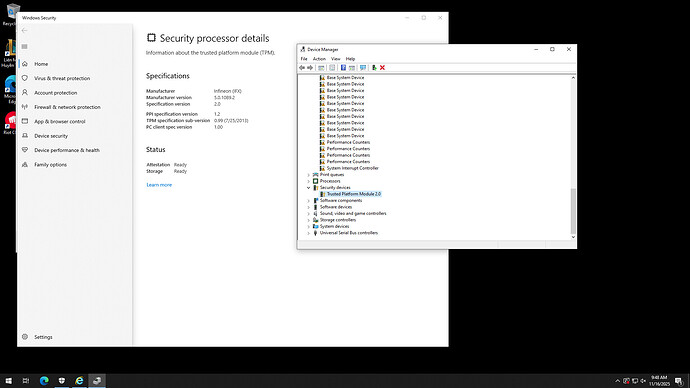The image size is (690, 388).
Task: Expand the Software devices category
Action: pos(308,207)
